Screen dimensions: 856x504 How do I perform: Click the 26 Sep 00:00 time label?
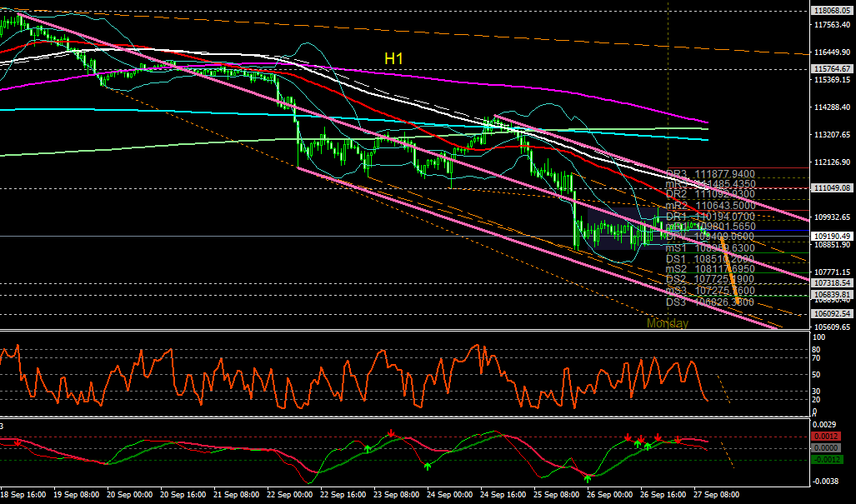pyautogui.click(x=610, y=495)
